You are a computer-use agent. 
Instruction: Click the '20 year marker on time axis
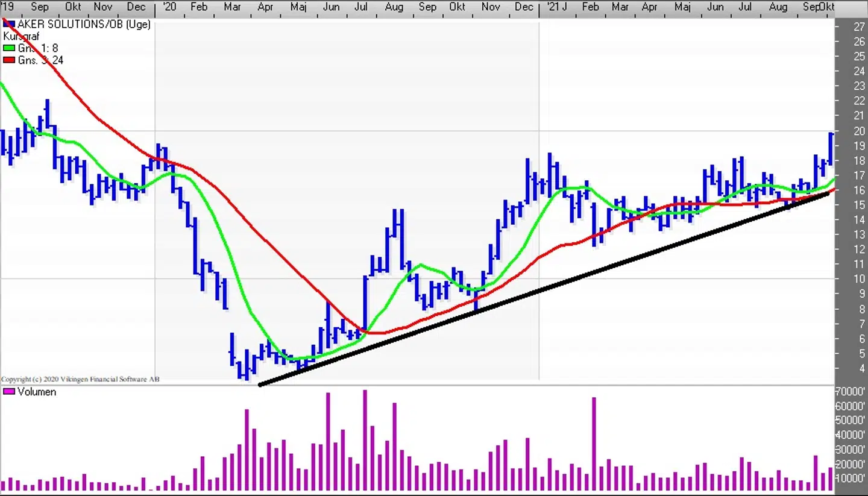[x=169, y=7]
